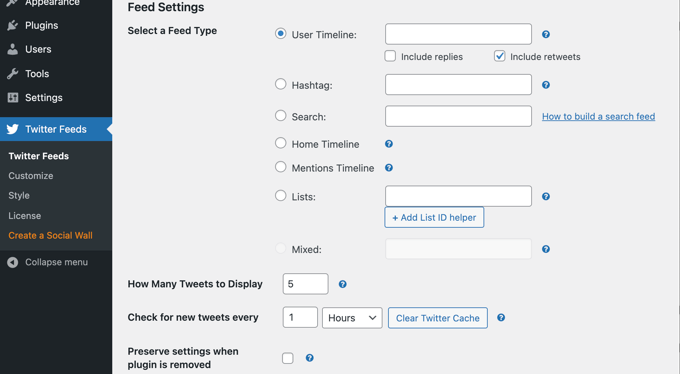The width and height of the screenshot is (680, 374).
Task: Select the Hashtag feed type radio button
Action: click(x=281, y=84)
